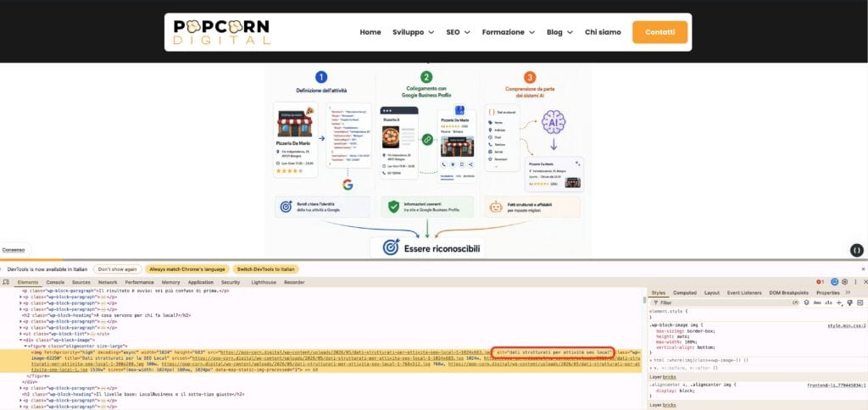The image size is (868, 410).
Task: Click Always match Chrome's language
Action: coord(187,269)
